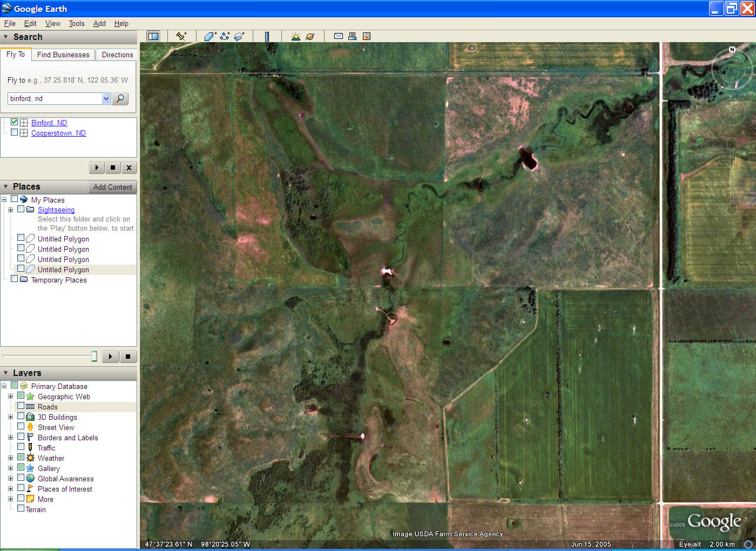This screenshot has height=551, width=756.
Task: Check the Cooperstown, ND result checkbox
Action: [x=15, y=132]
